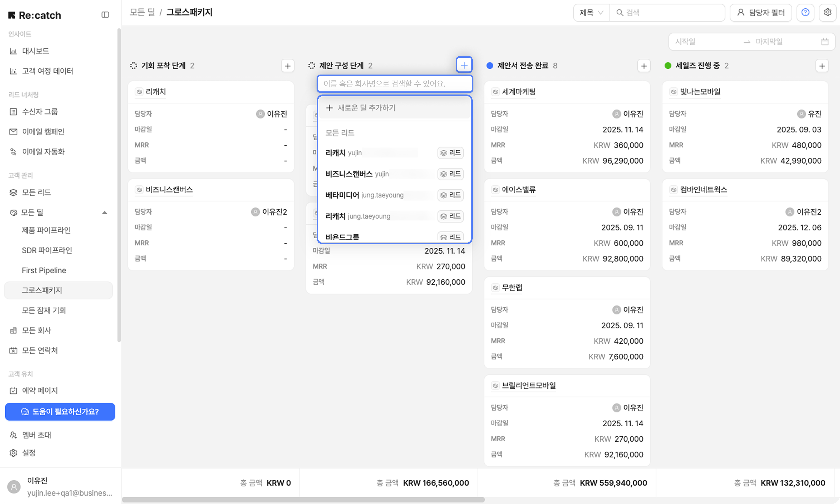The image size is (840, 504).
Task: Click the horizontal scrollbar at the bottom
Action: click(303, 500)
